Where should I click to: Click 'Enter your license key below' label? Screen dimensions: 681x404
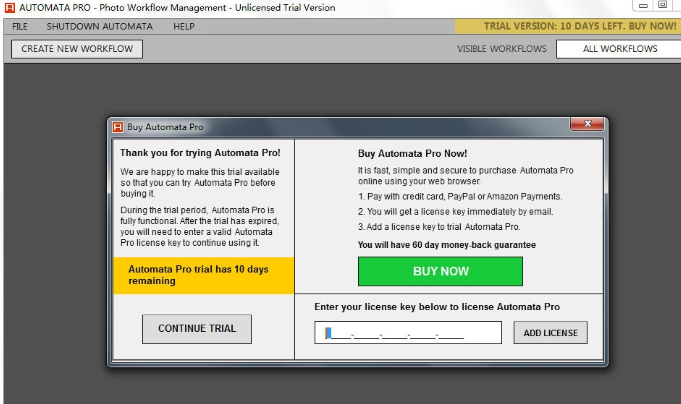coord(437,307)
